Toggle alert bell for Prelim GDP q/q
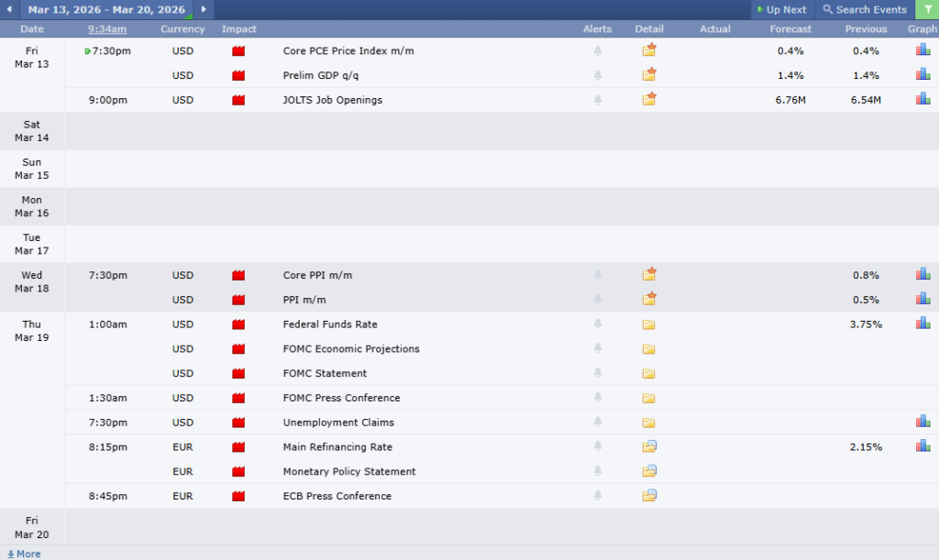The height and width of the screenshot is (560, 939). coord(598,75)
